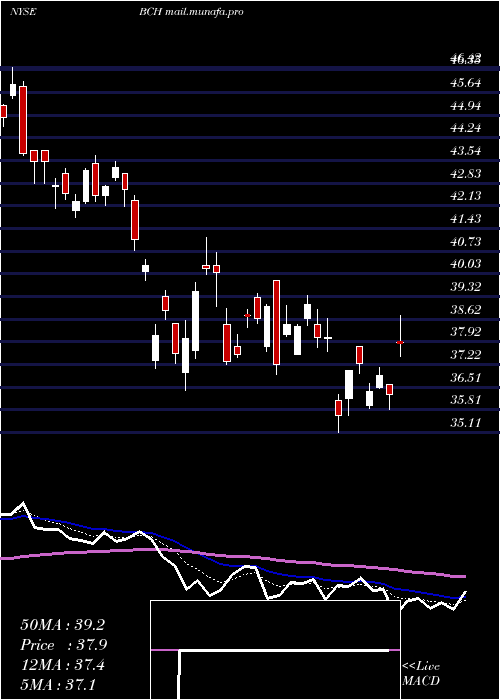Click the 42.83 price axis label

point(466,173)
